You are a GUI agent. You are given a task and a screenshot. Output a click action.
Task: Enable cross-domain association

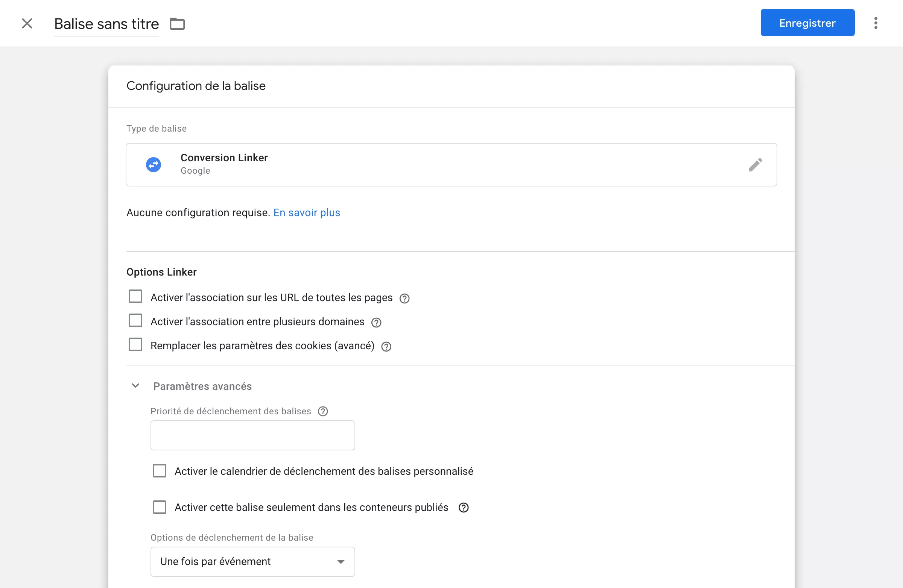[x=135, y=321]
